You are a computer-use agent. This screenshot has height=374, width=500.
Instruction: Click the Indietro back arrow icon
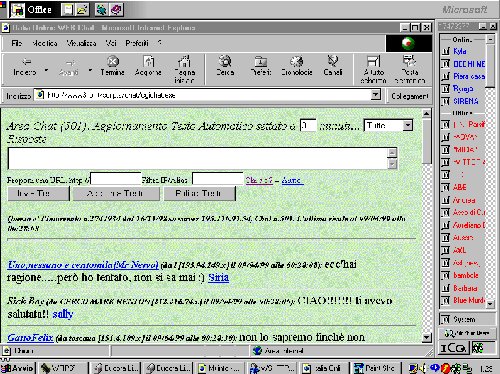pyautogui.click(x=25, y=62)
